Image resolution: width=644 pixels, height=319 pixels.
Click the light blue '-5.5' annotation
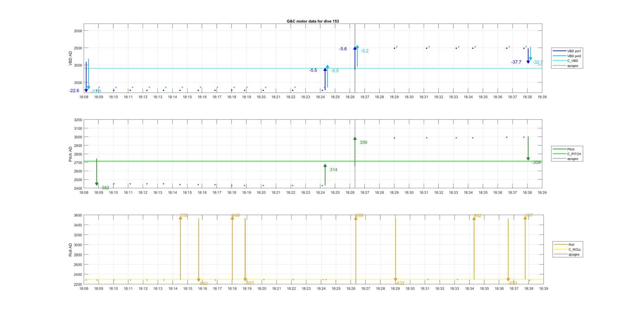pyautogui.click(x=335, y=71)
